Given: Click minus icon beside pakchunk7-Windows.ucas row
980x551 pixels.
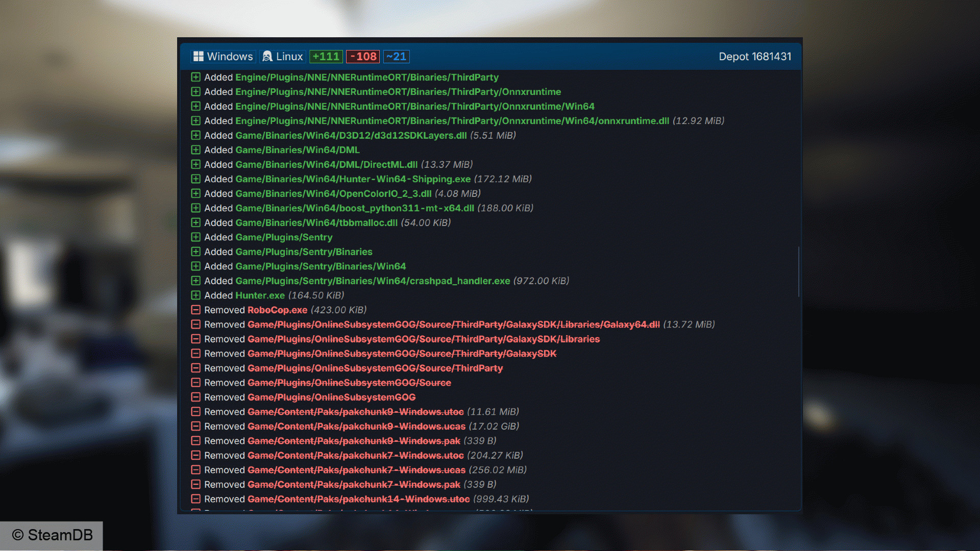Looking at the screenshot, I should click(195, 470).
